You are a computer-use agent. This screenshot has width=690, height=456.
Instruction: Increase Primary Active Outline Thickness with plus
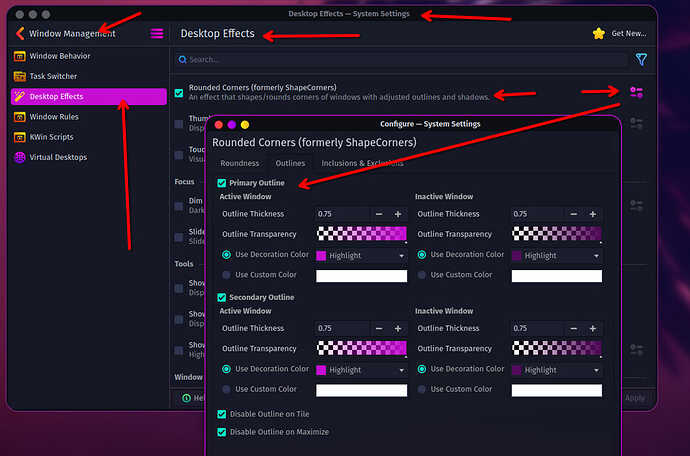click(398, 214)
